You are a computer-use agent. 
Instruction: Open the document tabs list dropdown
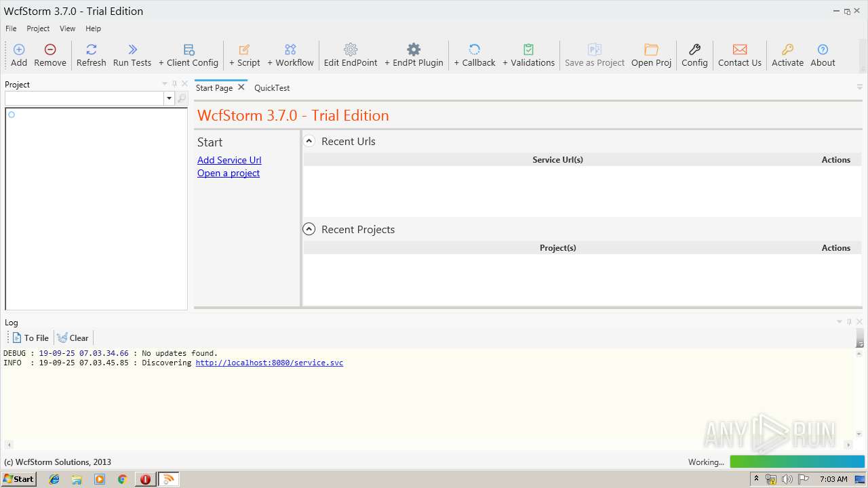(860, 87)
